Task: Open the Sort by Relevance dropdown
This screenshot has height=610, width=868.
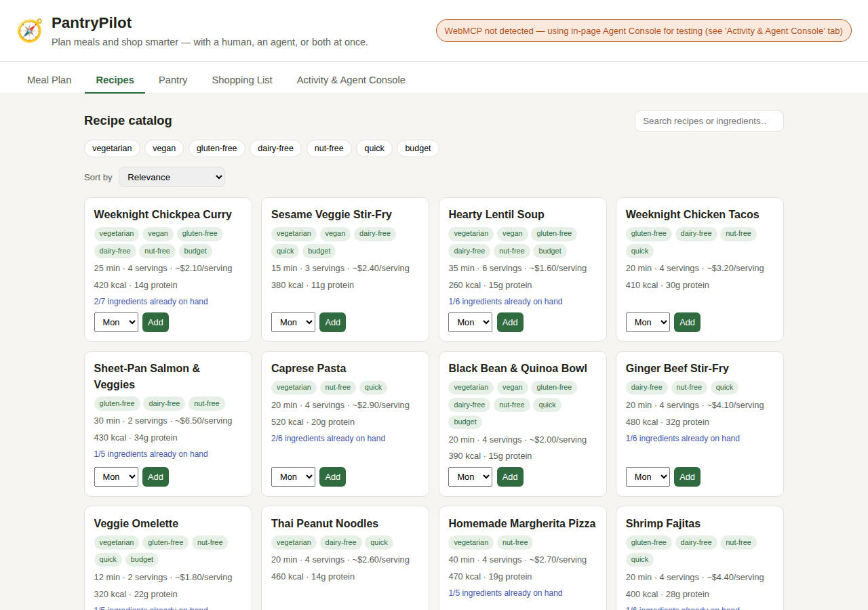Action: (172, 177)
